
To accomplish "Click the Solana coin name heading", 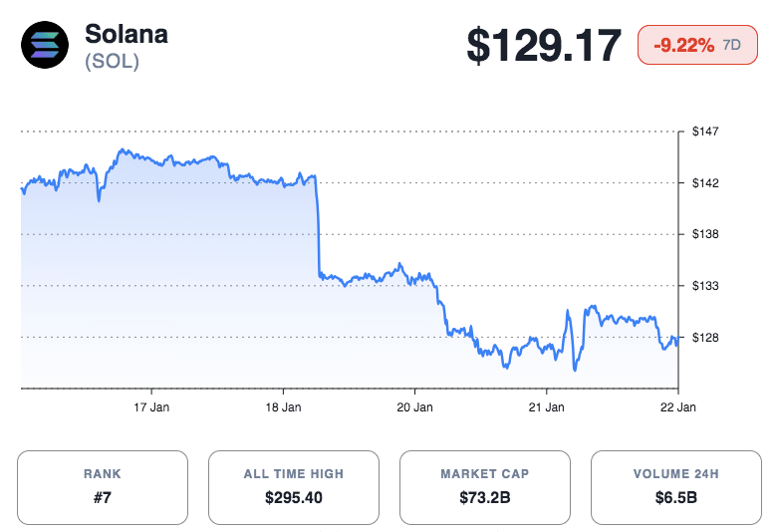I will (x=127, y=33).
